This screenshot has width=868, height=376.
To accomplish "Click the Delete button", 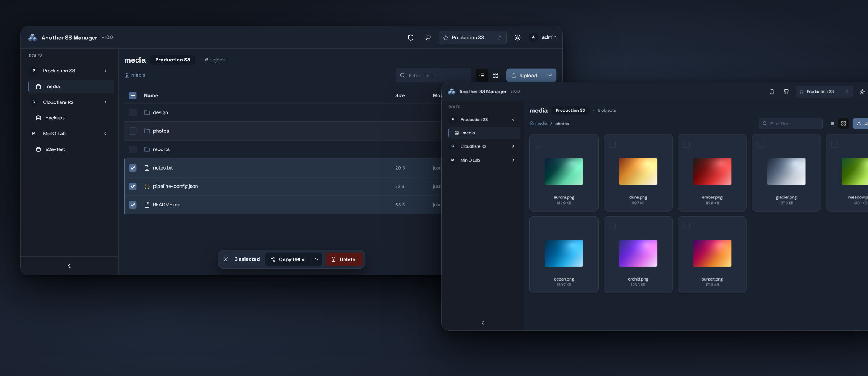I will (344, 259).
